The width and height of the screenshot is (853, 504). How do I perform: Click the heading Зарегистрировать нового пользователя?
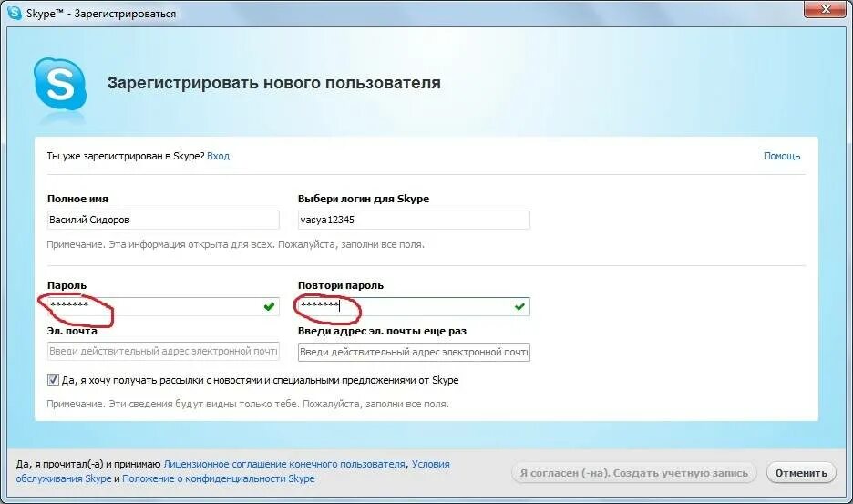(273, 83)
